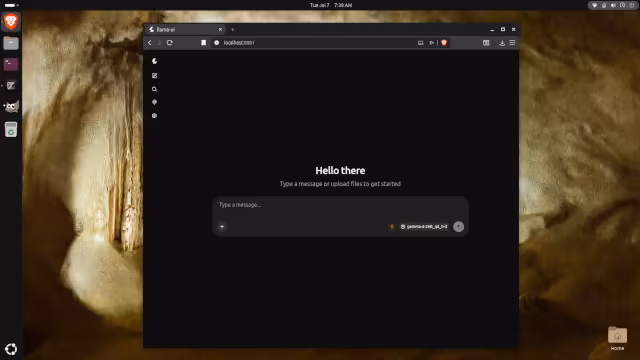
Task: View site information icon in address bar
Action: coord(217,42)
